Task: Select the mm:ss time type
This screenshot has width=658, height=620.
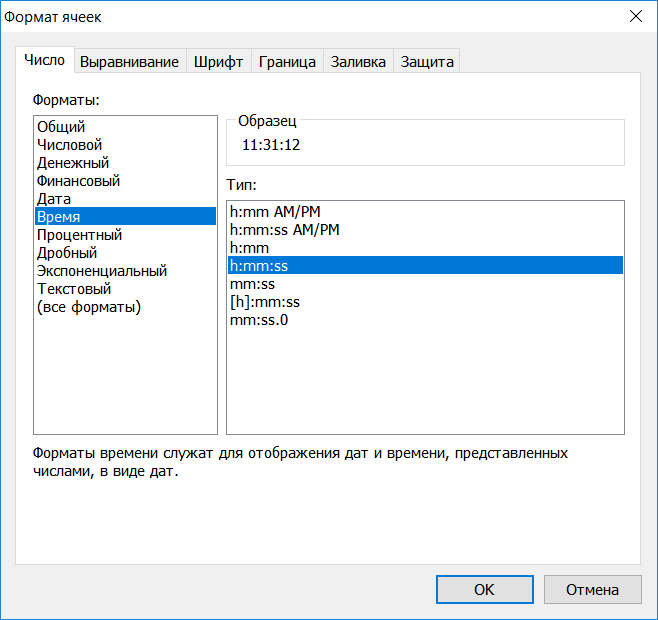Action: click(x=425, y=284)
